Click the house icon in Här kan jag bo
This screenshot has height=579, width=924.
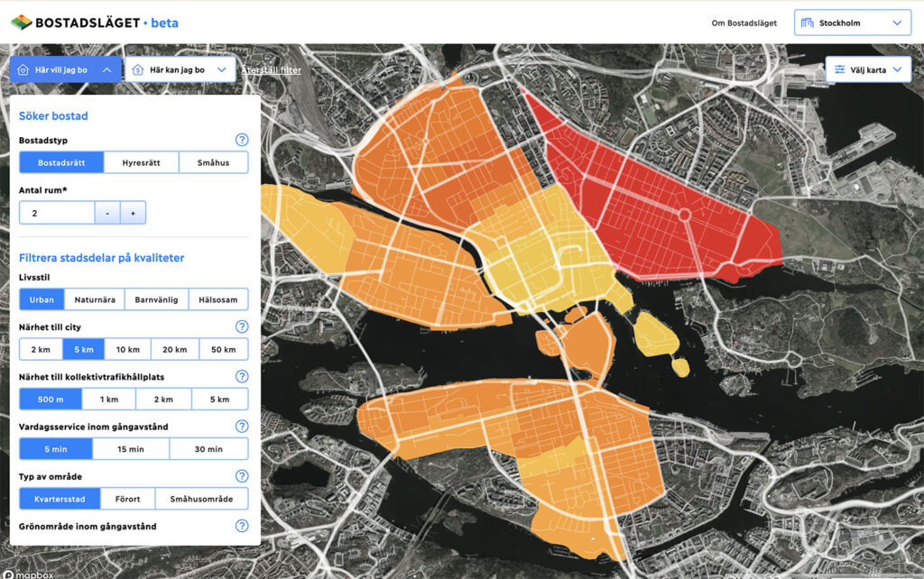coord(138,69)
